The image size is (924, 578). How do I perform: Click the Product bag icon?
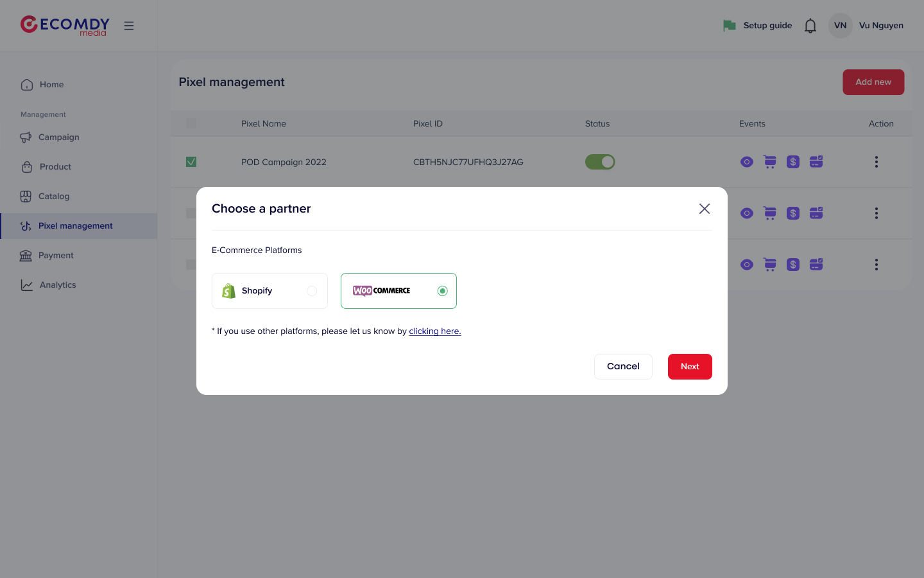tap(27, 167)
